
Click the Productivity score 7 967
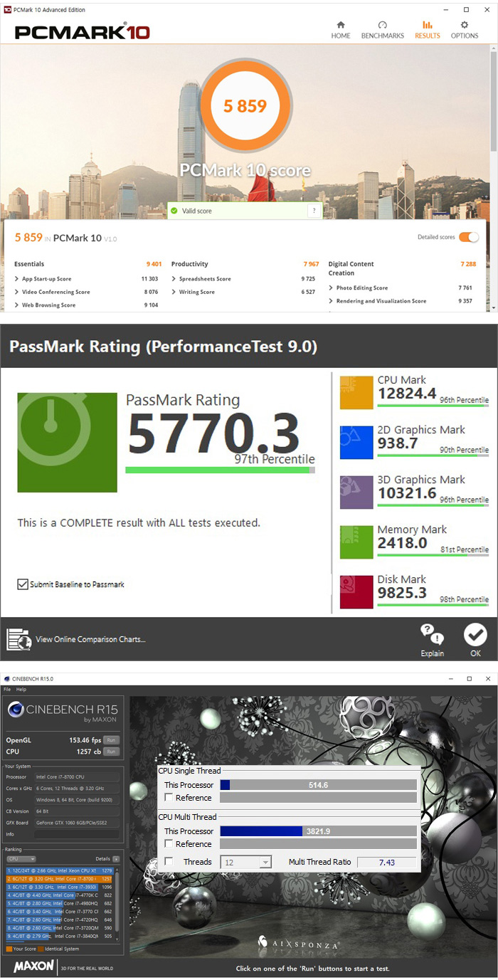(x=311, y=264)
